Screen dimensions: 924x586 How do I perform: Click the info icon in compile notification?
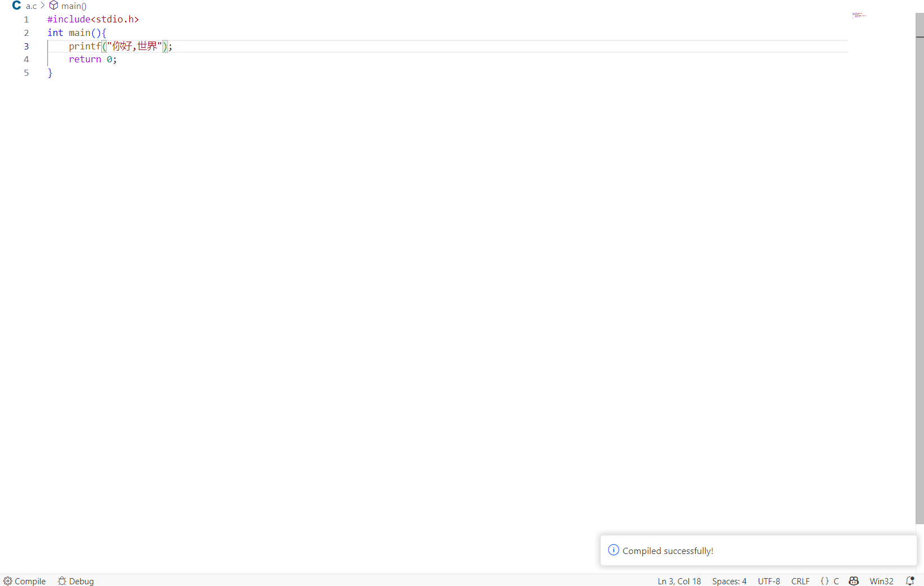coord(614,550)
